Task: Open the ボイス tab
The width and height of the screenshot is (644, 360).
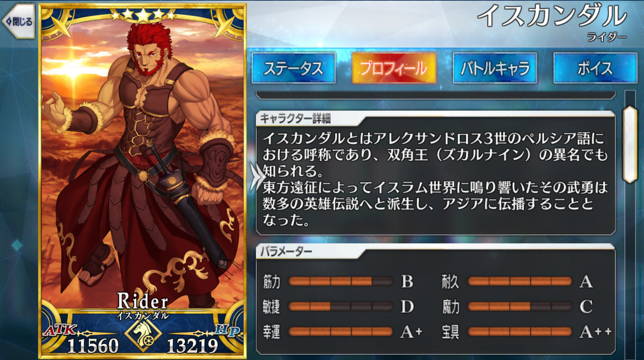Action: click(x=595, y=68)
